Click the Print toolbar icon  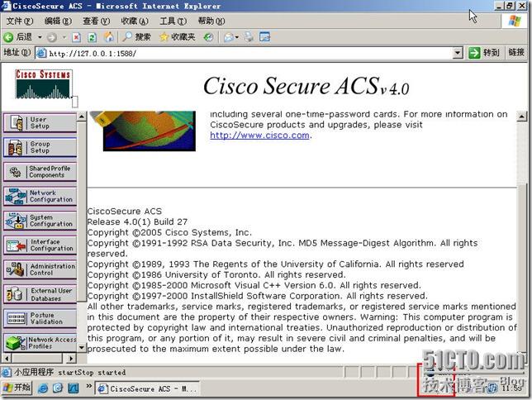coord(249,37)
